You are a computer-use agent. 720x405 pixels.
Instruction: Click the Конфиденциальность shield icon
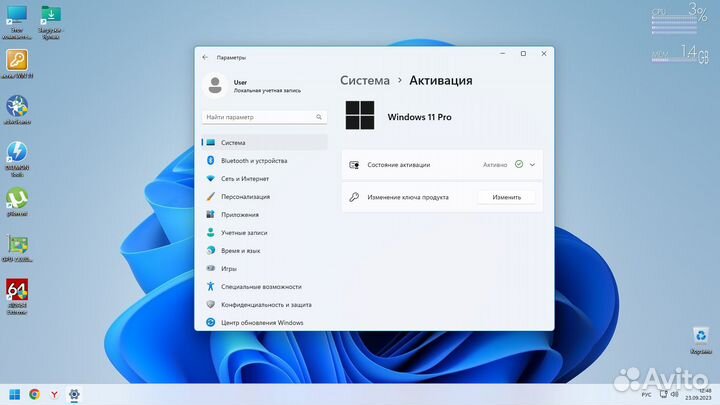pos(210,304)
